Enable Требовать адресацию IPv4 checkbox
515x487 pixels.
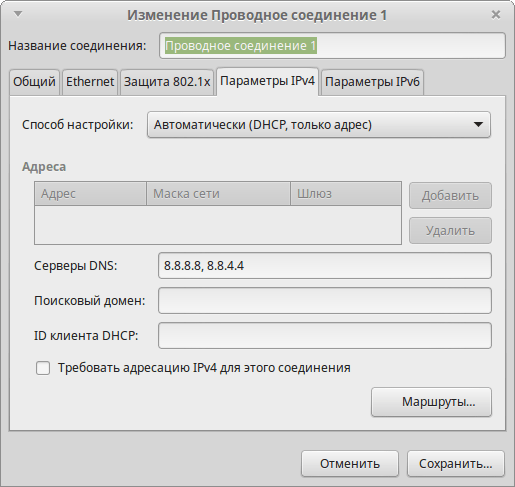click(43, 368)
